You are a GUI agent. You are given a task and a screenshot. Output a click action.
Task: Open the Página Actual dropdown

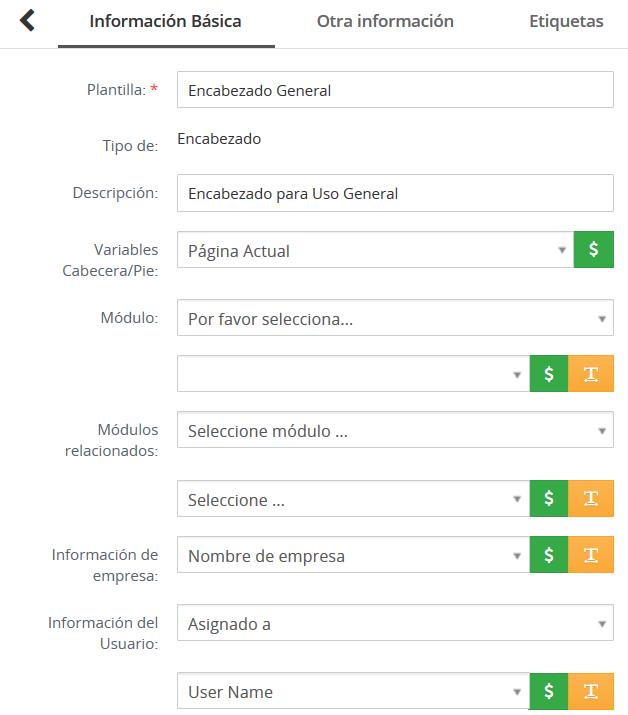coord(374,250)
